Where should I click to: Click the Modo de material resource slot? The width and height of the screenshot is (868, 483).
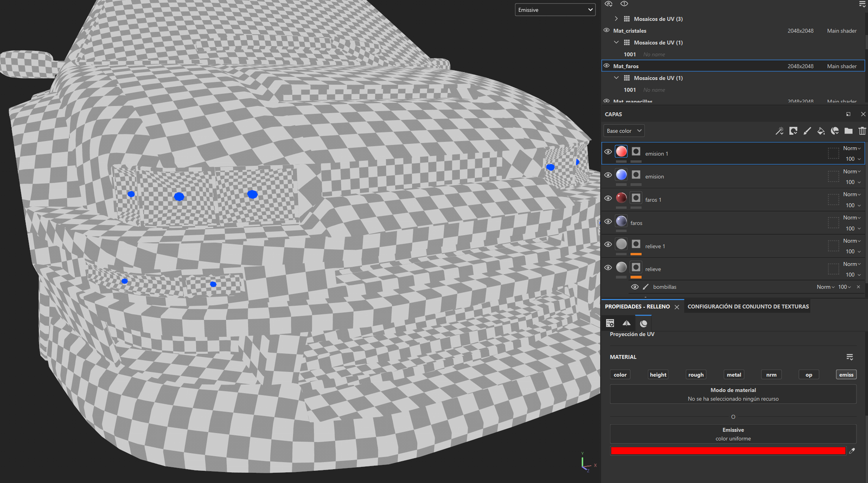(x=733, y=394)
